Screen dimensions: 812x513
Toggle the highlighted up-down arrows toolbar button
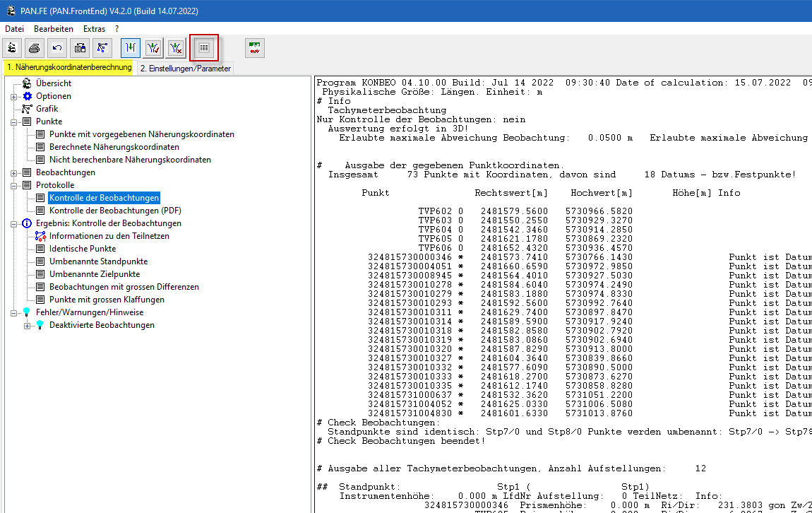131,48
